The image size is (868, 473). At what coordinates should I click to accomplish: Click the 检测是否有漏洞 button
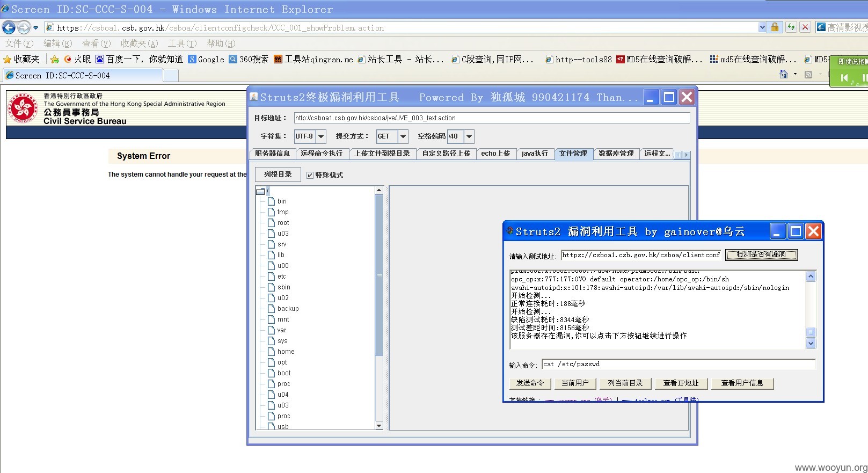(761, 254)
